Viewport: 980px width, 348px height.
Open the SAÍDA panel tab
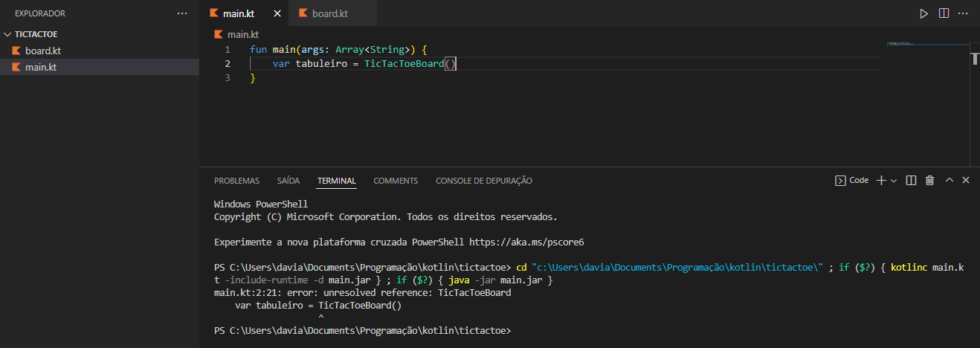point(288,181)
